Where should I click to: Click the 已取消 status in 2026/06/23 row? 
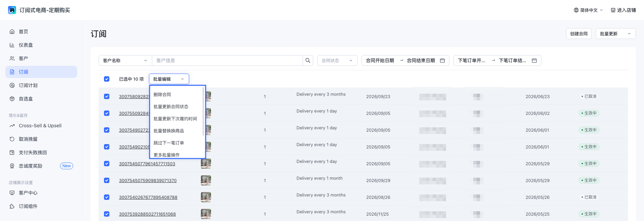point(589,96)
